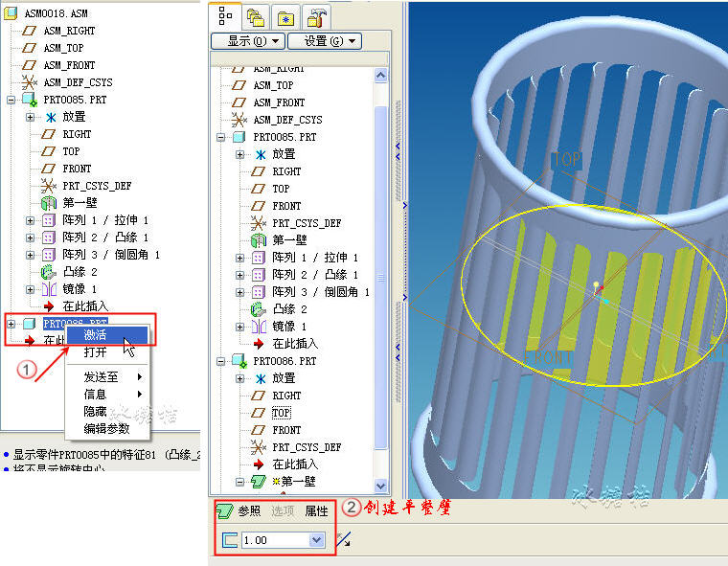Open thickness value dropdown arrow
728x566 pixels.
[317, 540]
